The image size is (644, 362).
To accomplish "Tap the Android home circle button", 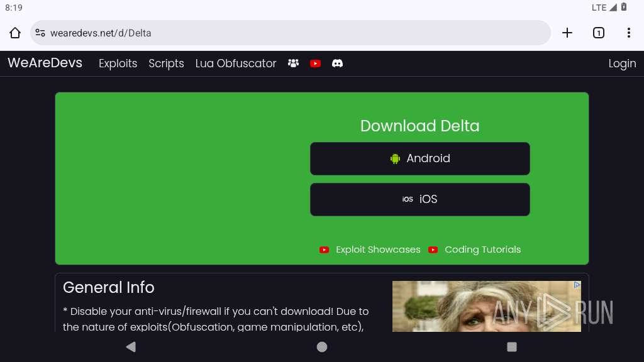I will (322, 347).
